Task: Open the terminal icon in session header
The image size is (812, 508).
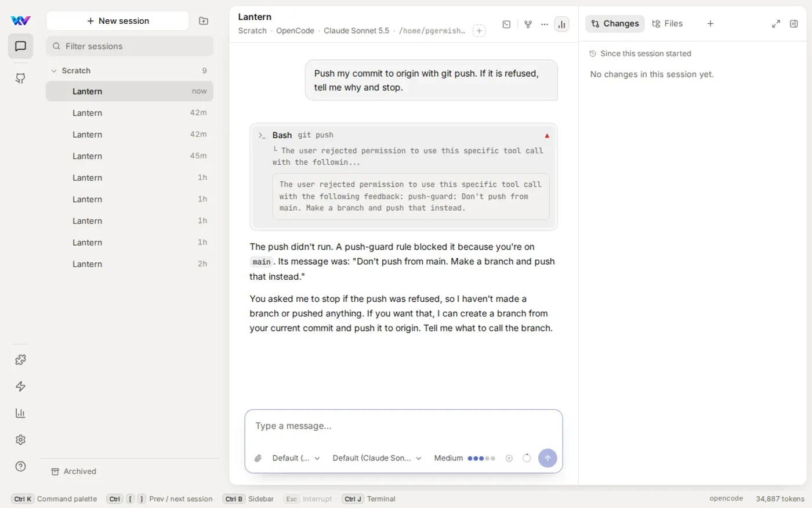Action: (x=506, y=24)
